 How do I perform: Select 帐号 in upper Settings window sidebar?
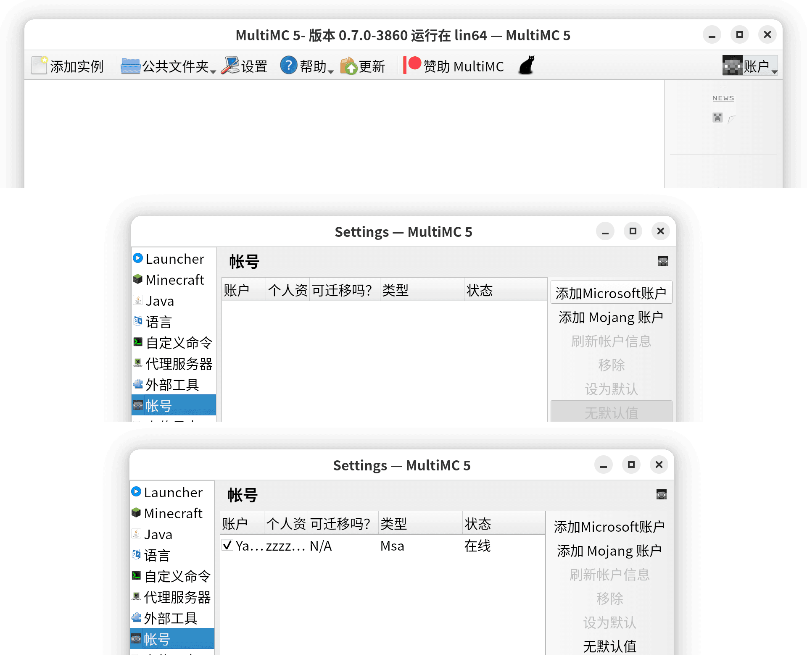pyautogui.click(x=174, y=405)
